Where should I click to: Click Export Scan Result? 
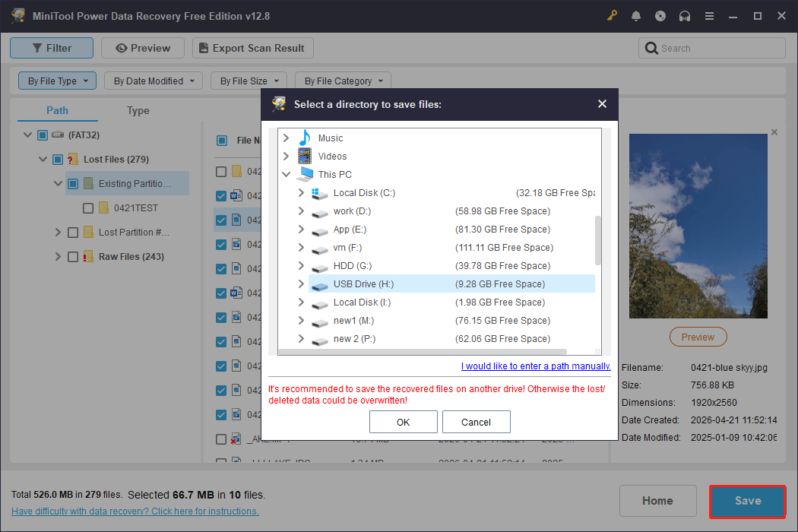point(252,48)
